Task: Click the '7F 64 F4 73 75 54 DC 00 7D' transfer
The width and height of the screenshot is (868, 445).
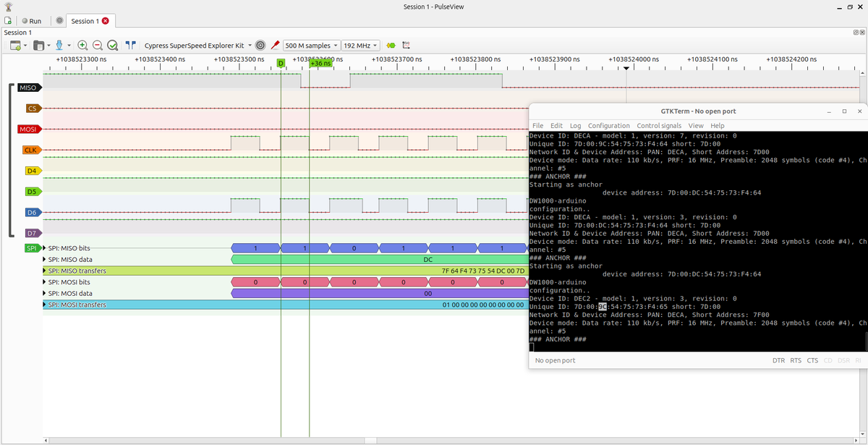Action: click(286, 271)
